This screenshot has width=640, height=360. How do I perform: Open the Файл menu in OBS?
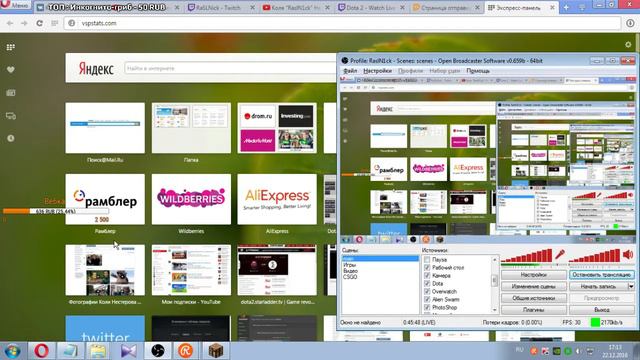point(350,71)
